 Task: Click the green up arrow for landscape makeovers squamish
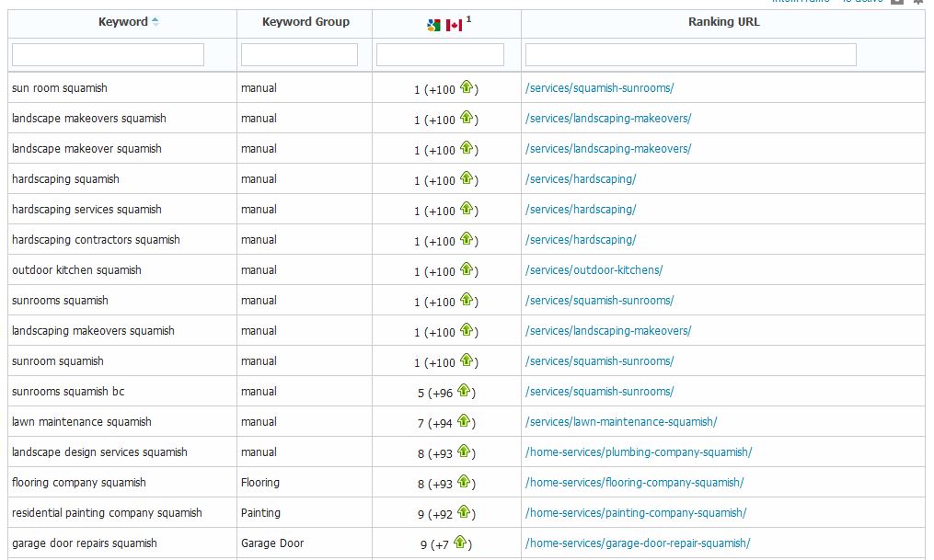click(x=467, y=117)
